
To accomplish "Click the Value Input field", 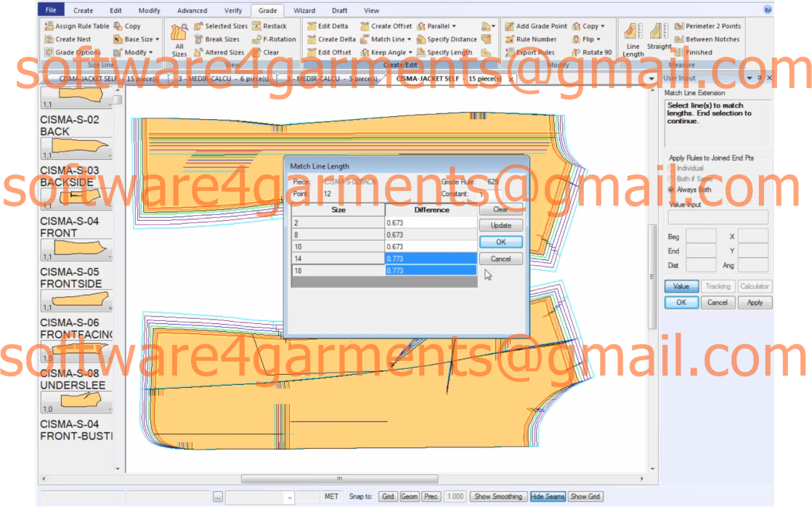I will coord(718,217).
